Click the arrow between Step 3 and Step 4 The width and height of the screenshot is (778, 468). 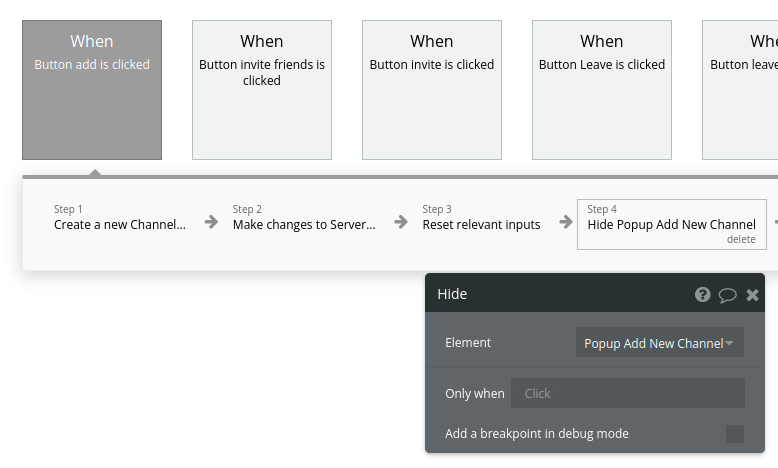coord(558,222)
